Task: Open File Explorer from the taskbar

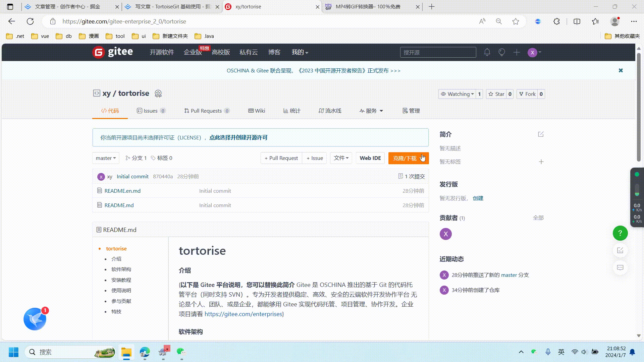Action: click(x=126, y=352)
